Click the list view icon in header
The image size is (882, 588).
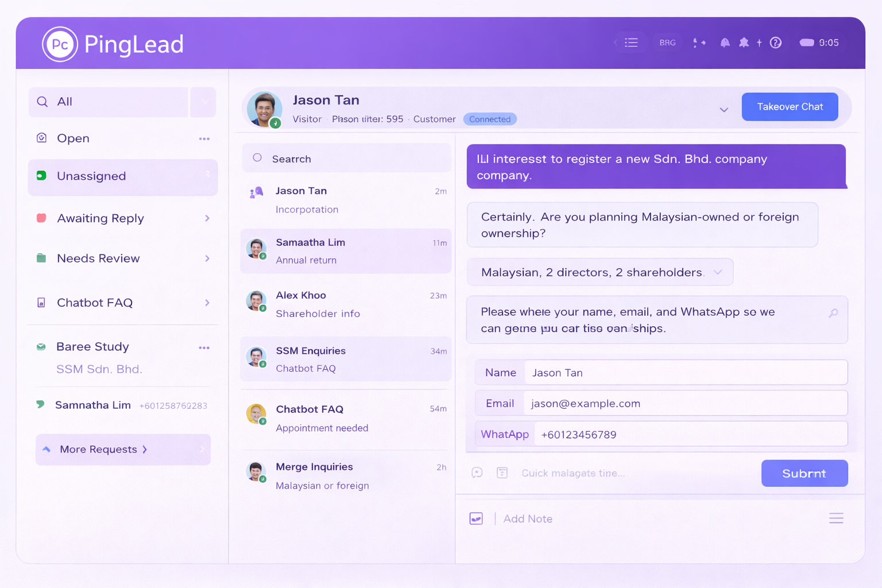pos(631,42)
